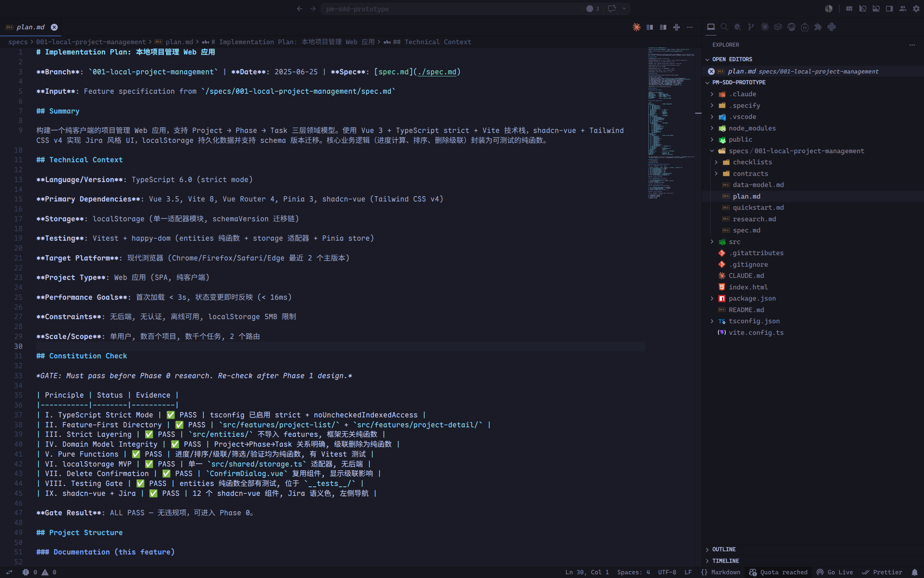Open vite.config.ts in Explorer
This screenshot has height=578, width=924.
click(756, 333)
